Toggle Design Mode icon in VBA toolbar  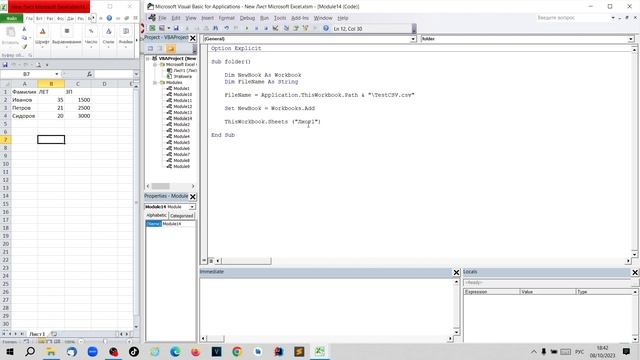coord(276,28)
